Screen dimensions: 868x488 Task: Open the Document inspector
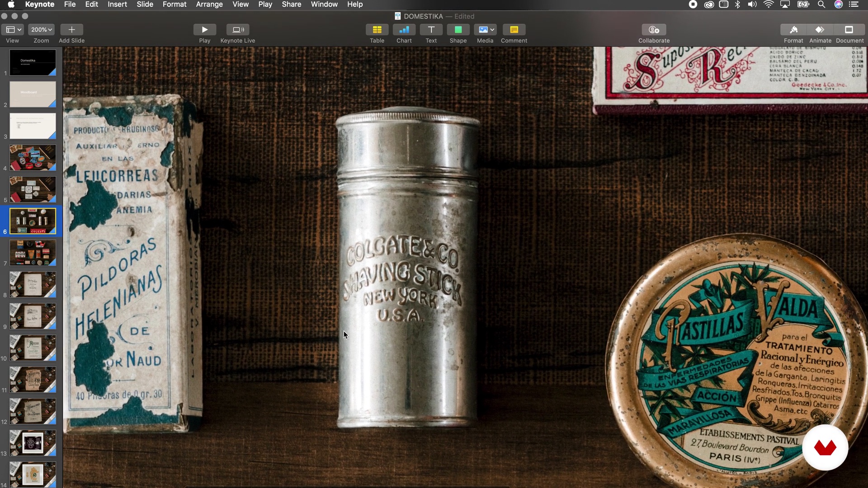(849, 30)
